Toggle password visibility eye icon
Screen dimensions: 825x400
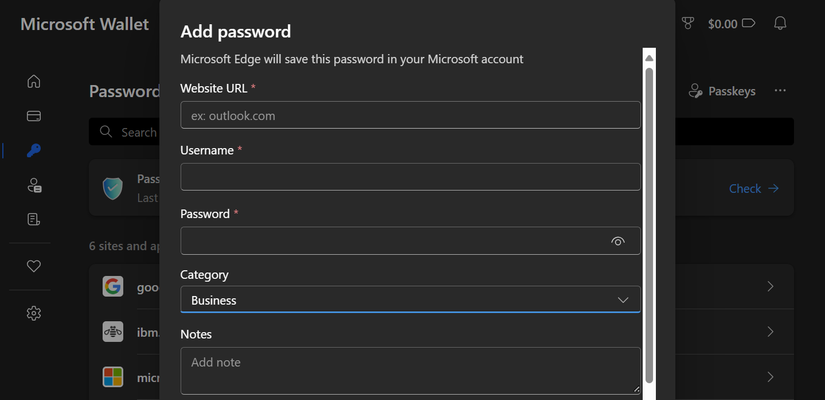[x=618, y=241]
